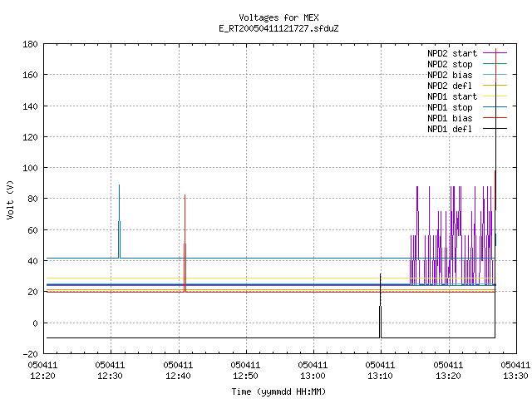Click the 'NPD1 stop' legend label

click(x=450, y=107)
